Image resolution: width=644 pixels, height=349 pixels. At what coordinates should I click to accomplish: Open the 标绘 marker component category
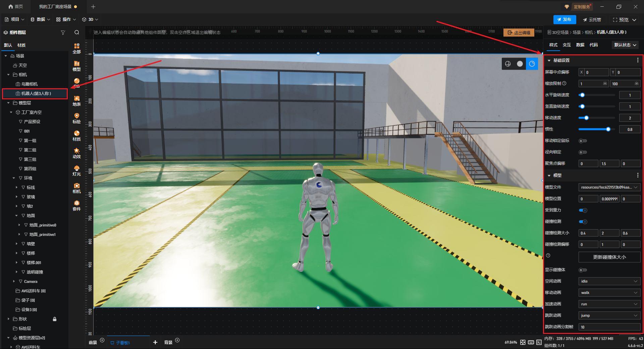click(77, 118)
